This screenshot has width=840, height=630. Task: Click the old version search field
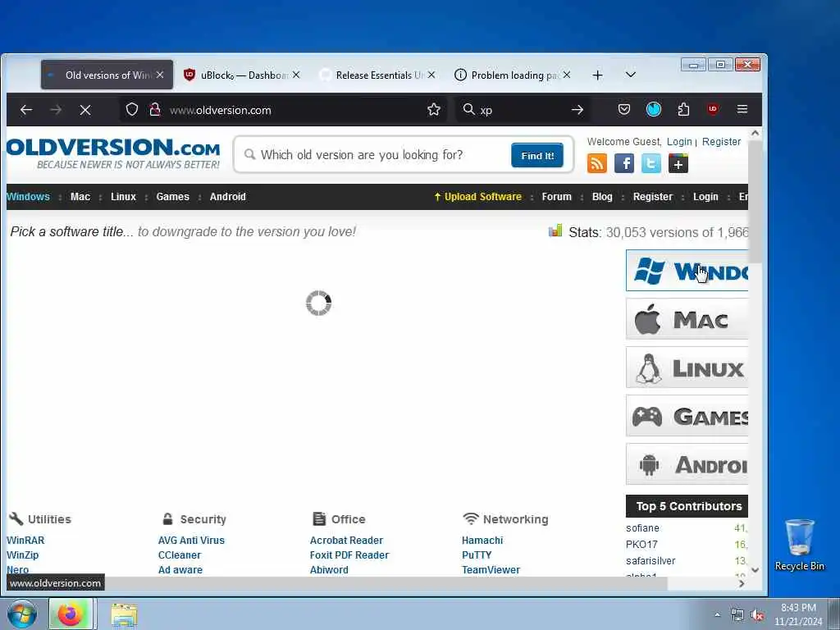pyautogui.click(x=375, y=155)
